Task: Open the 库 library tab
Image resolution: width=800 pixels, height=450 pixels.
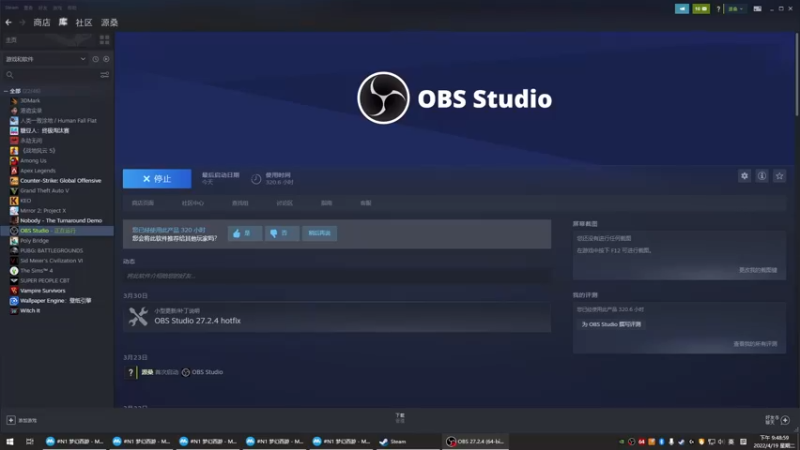Action: [x=63, y=22]
